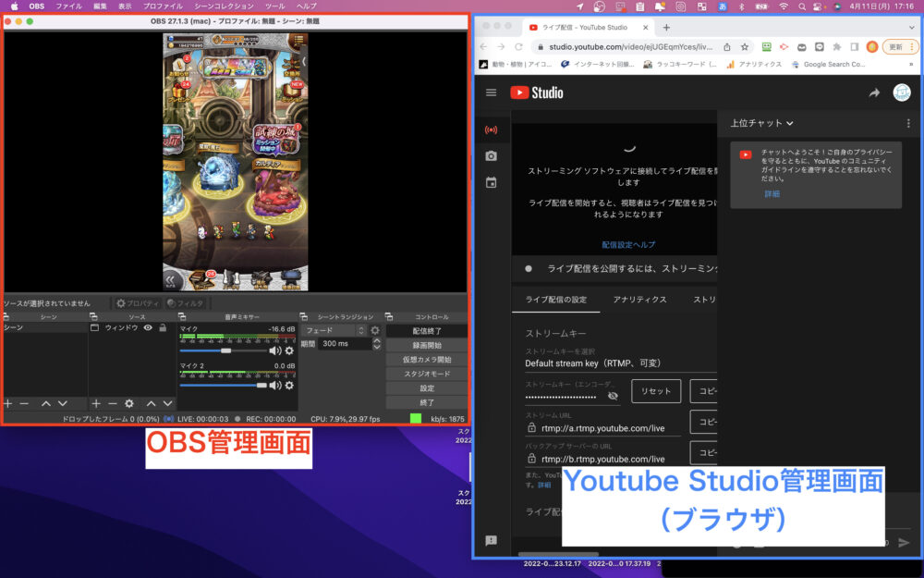Open macOS Spotlight search in menu bar

tap(802, 6)
